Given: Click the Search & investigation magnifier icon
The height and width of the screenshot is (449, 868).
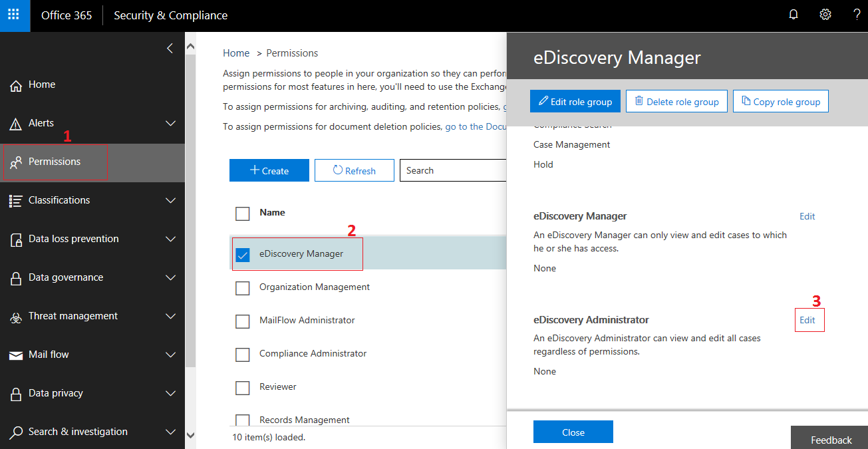Looking at the screenshot, I should (x=16, y=432).
